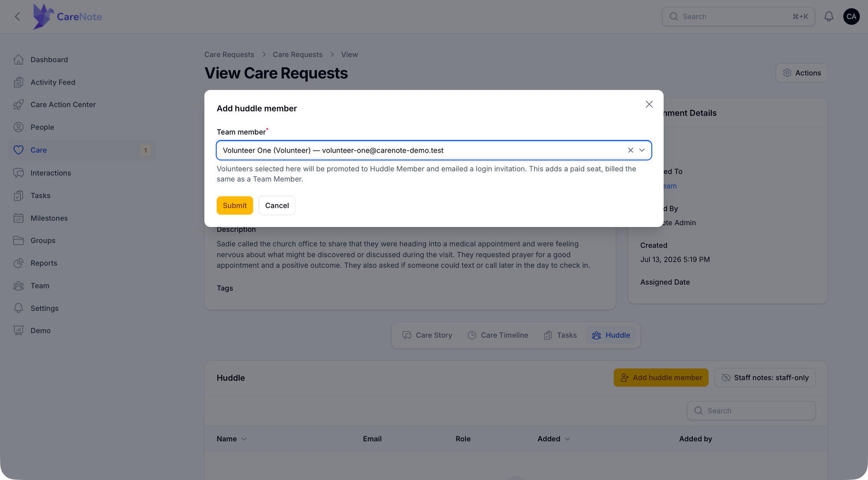The image size is (868, 480).
Task: Open the Settings menu item
Action: [x=82, y=308]
